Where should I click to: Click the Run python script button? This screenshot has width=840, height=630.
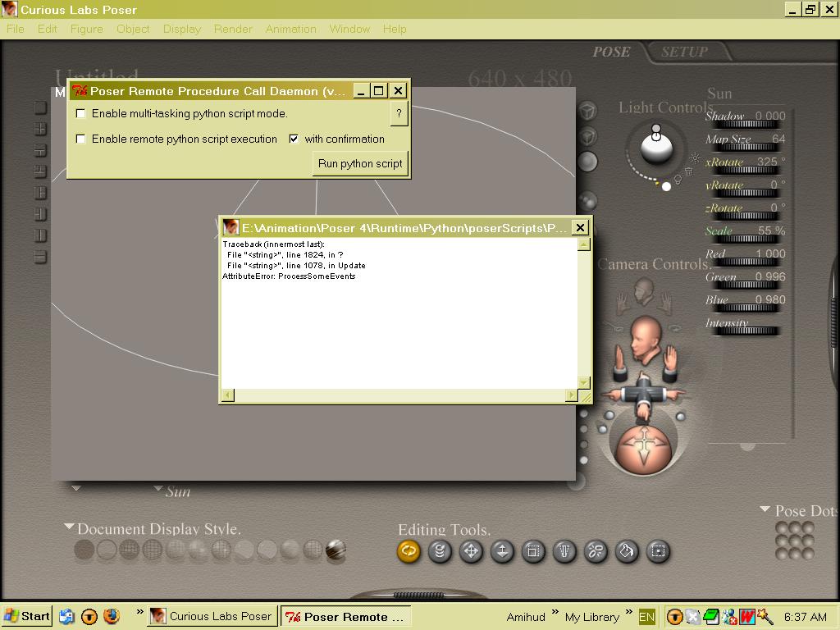click(x=360, y=163)
